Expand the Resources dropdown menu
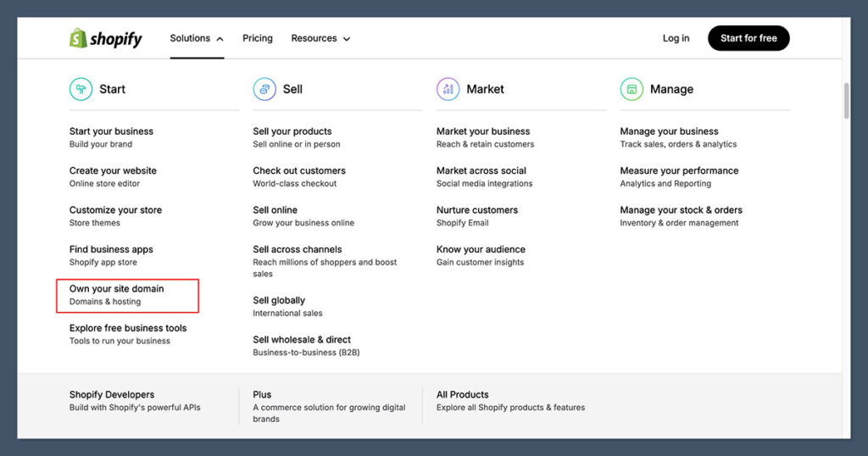 tap(320, 38)
